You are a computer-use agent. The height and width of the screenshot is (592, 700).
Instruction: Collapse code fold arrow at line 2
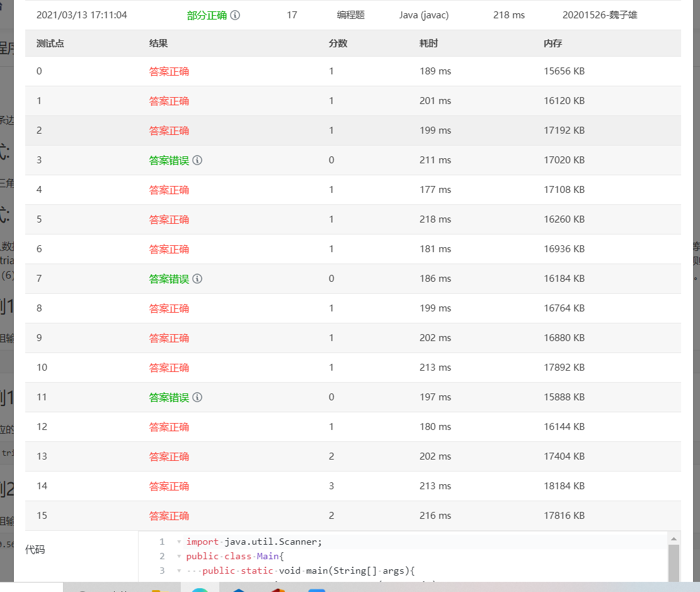(x=179, y=556)
